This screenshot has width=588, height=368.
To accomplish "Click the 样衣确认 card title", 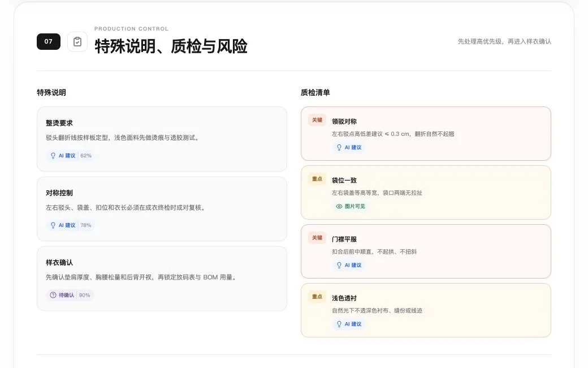I will (59, 263).
